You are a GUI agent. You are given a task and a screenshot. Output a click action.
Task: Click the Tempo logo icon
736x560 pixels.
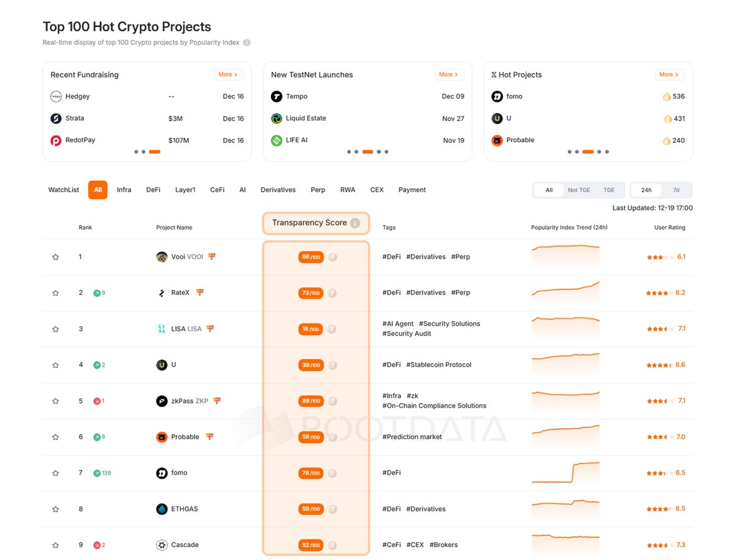tap(277, 96)
